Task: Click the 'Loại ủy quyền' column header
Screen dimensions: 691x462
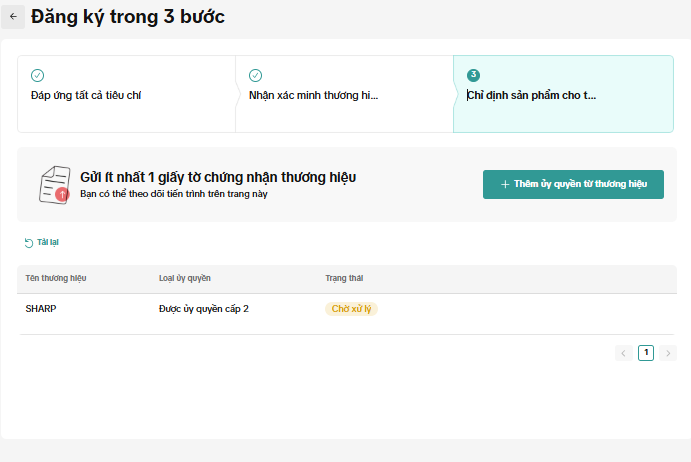Action: 185,278
